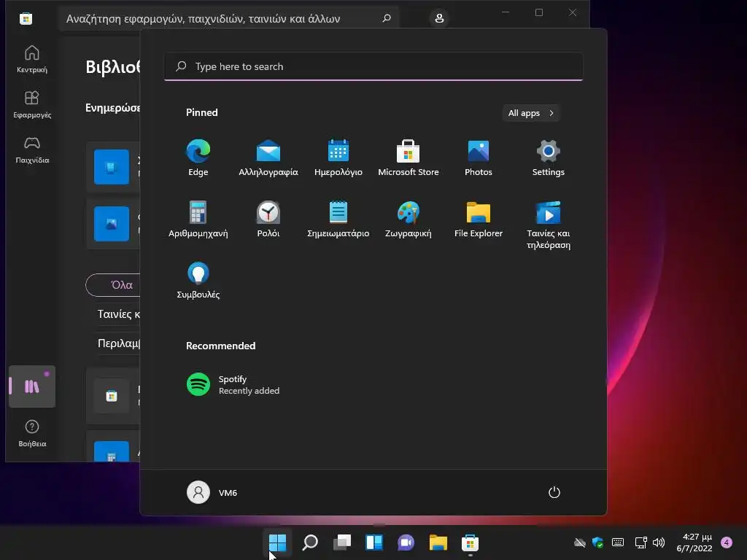
Task: Open taskbar Search magnifier
Action: coord(309,542)
